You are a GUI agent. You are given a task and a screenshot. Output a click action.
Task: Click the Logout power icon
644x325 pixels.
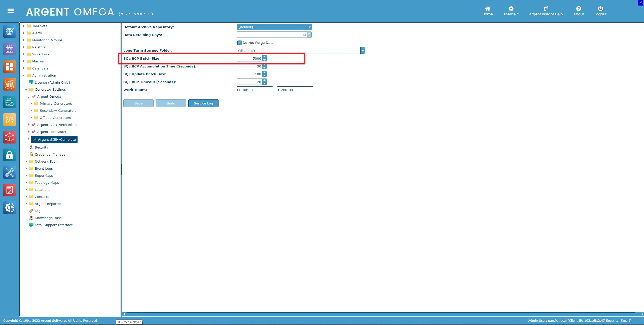click(x=600, y=9)
